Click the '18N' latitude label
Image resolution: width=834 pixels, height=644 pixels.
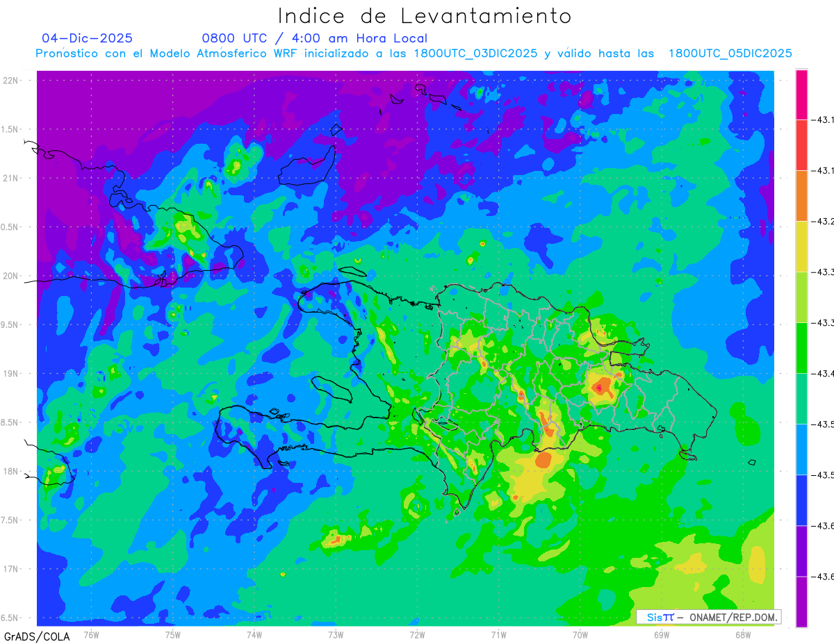[x=11, y=471]
